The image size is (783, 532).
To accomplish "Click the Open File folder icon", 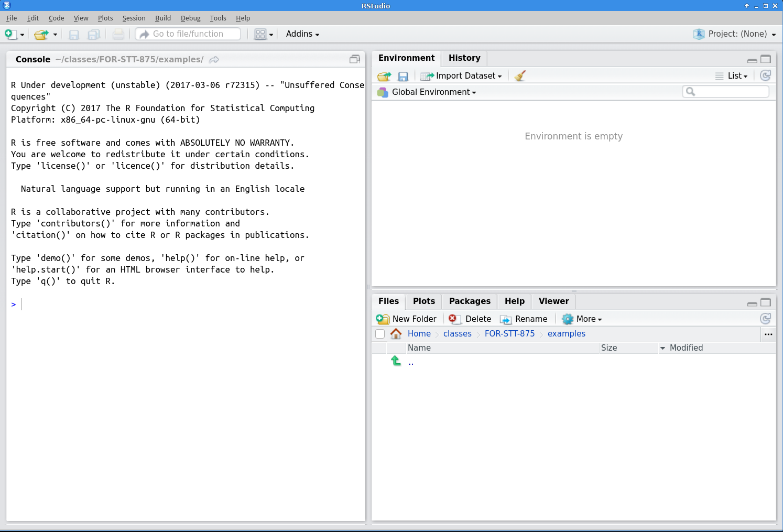I will tap(41, 35).
